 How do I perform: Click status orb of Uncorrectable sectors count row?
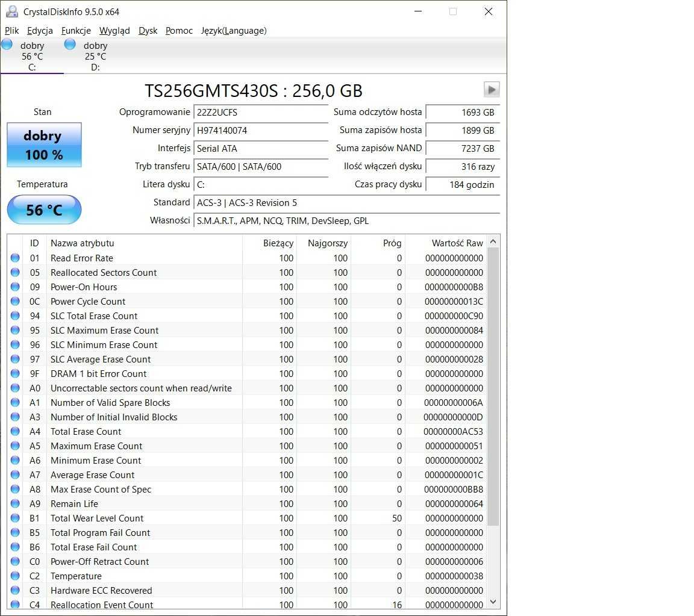tap(15, 388)
